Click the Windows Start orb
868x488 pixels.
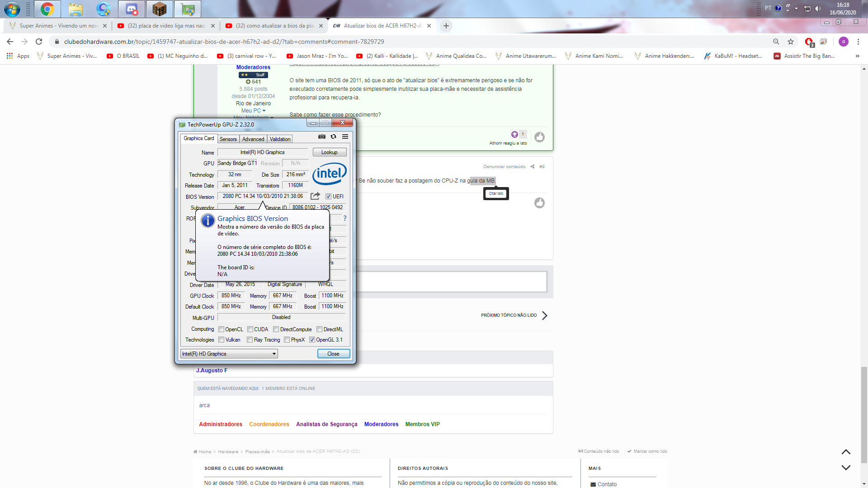point(12,9)
